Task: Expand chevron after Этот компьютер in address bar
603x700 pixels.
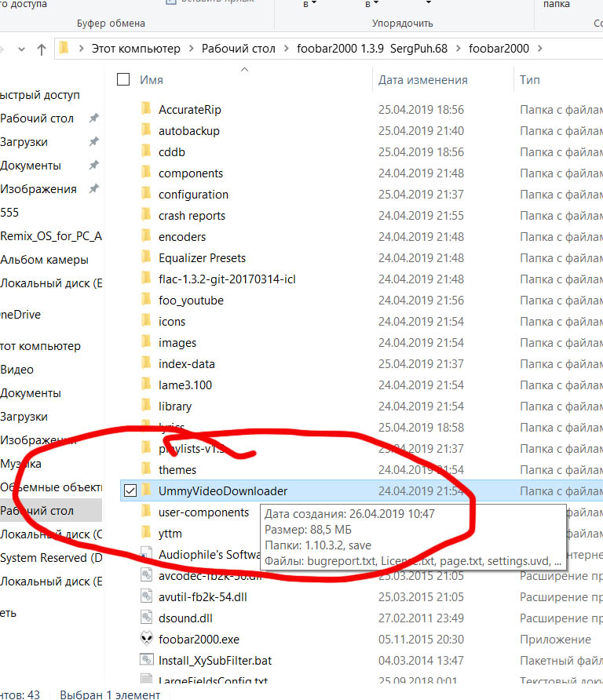Action: click(x=191, y=48)
